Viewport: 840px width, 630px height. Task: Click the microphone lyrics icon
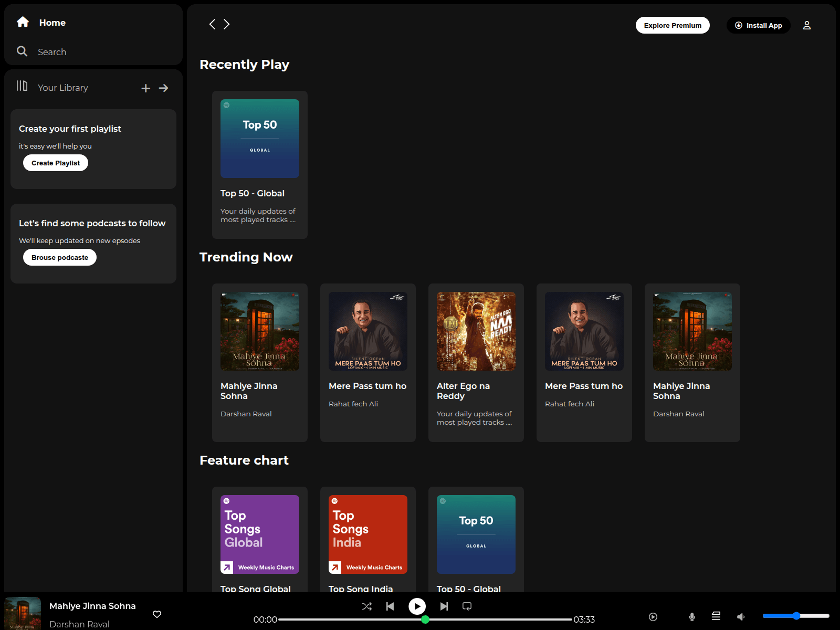click(692, 617)
